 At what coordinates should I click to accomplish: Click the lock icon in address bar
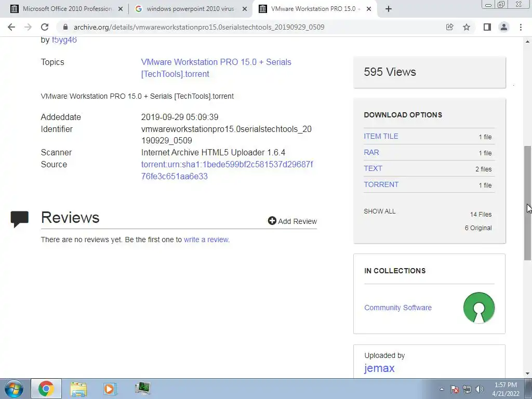(65, 27)
